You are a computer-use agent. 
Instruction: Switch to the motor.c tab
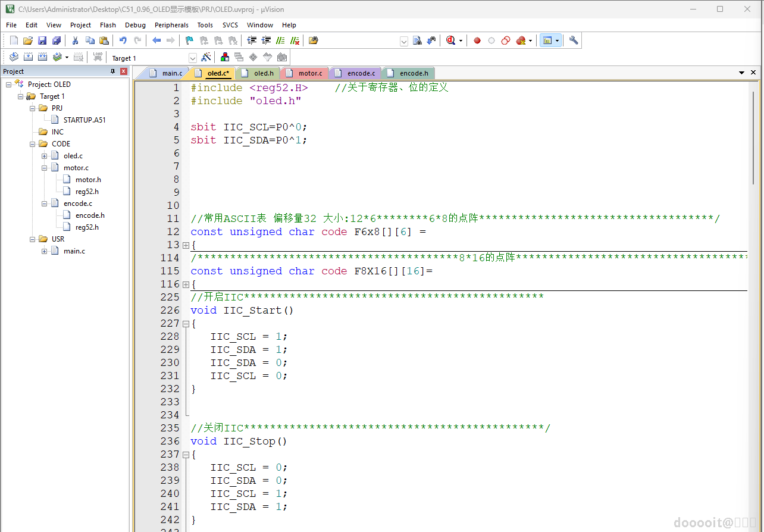click(x=309, y=73)
